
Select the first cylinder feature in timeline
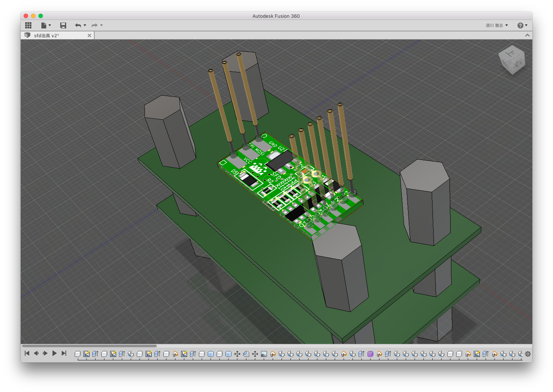(x=211, y=354)
